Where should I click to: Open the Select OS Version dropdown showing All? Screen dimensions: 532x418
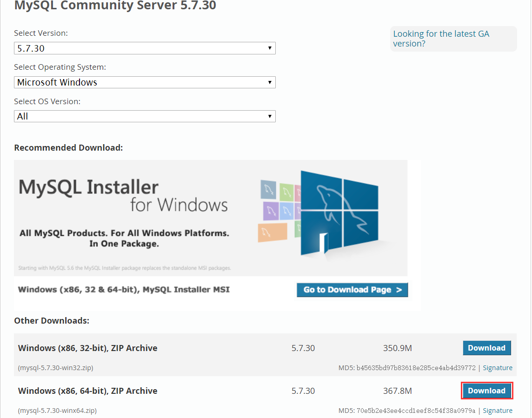tap(144, 116)
